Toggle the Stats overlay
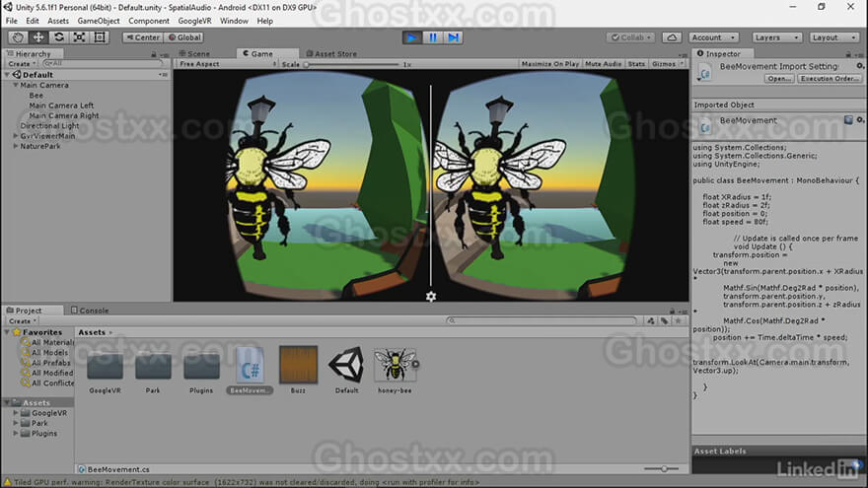The height and width of the screenshot is (488, 868). click(636, 64)
